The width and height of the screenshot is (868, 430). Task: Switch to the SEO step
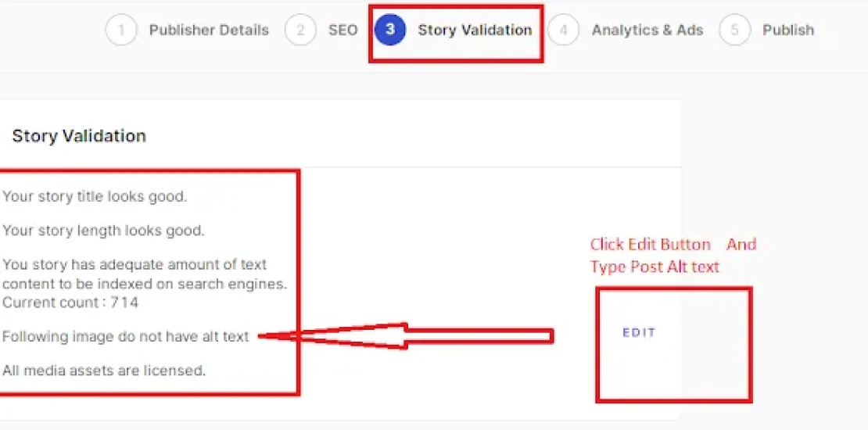tap(343, 30)
